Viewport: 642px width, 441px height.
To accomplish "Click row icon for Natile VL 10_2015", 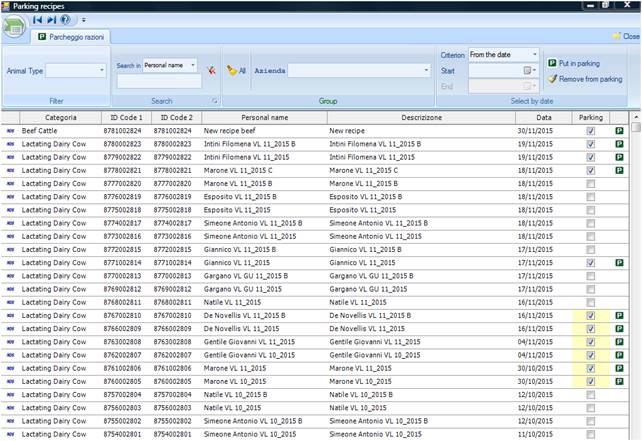I will [11, 408].
